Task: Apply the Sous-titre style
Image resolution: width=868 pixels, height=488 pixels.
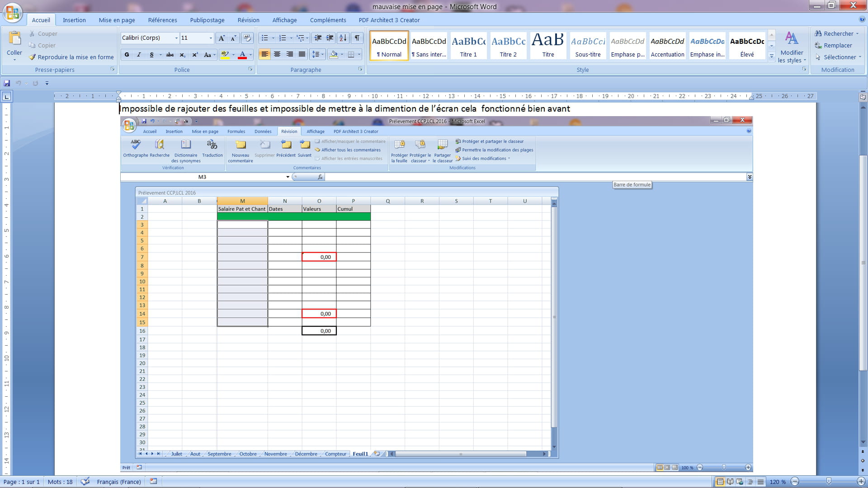Action: pos(588,45)
